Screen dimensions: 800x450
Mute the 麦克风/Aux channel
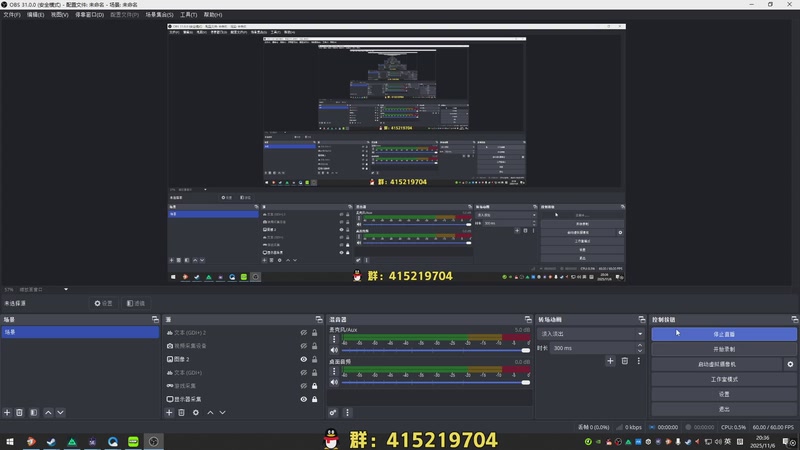coord(334,350)
